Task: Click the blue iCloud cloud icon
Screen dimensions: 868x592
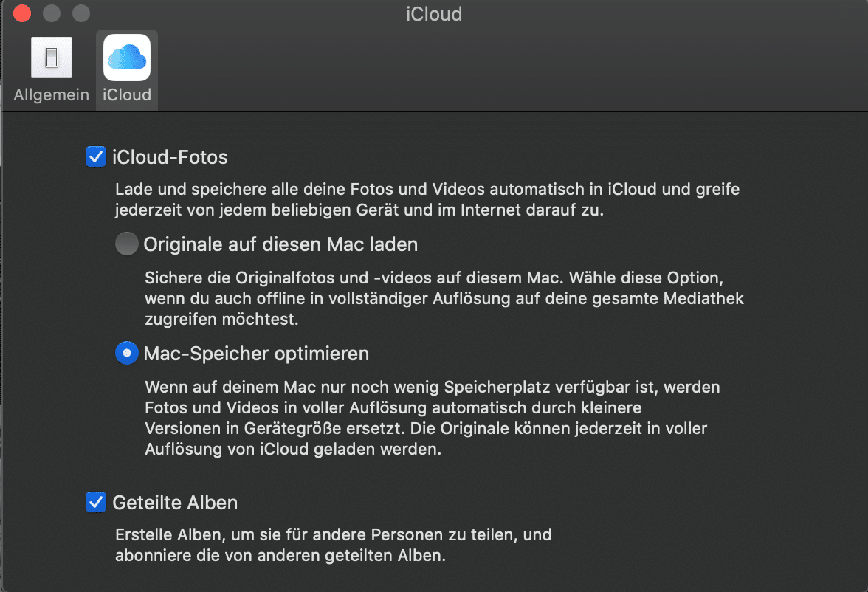Action: pyautogui.click(x=127, y=58)
